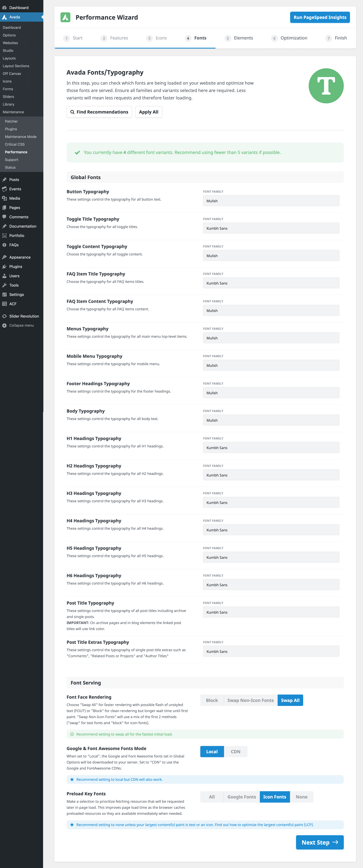Click the Posts pin icon
Viewport: 363px width, 868px height.
pos(4,180)
